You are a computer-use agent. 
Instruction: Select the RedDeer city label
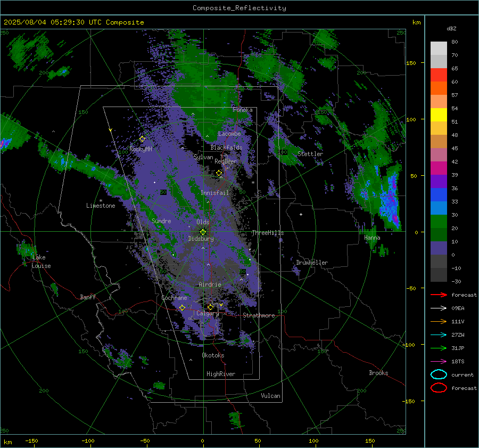pyautogui.click(x=226, y=161)
